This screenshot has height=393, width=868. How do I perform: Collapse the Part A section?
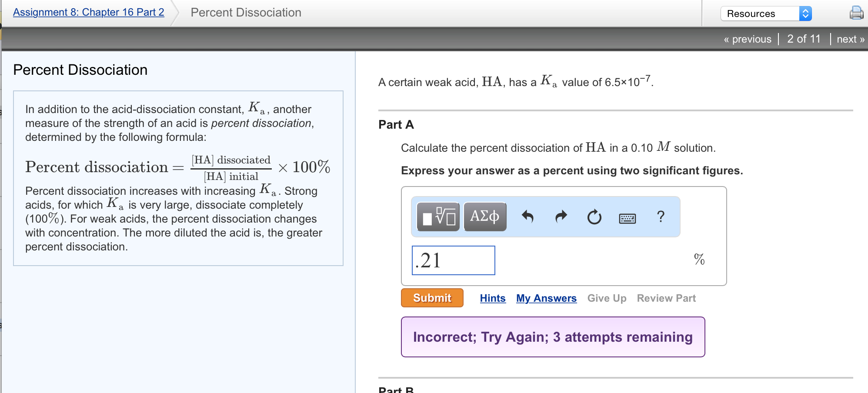click(395, 124)
